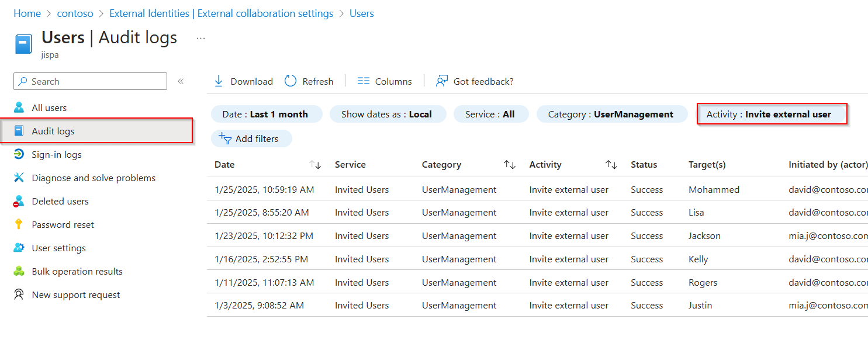Open contoso breadcrumb link

[75, 13]
